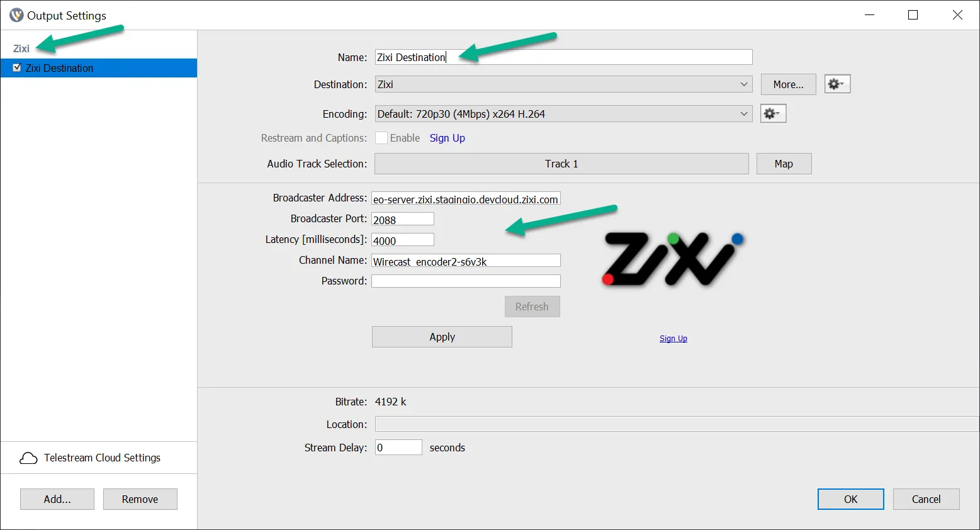Follow the Sign Up link beside Enable
Screen dimensions: 980x530
pos(448,138)
